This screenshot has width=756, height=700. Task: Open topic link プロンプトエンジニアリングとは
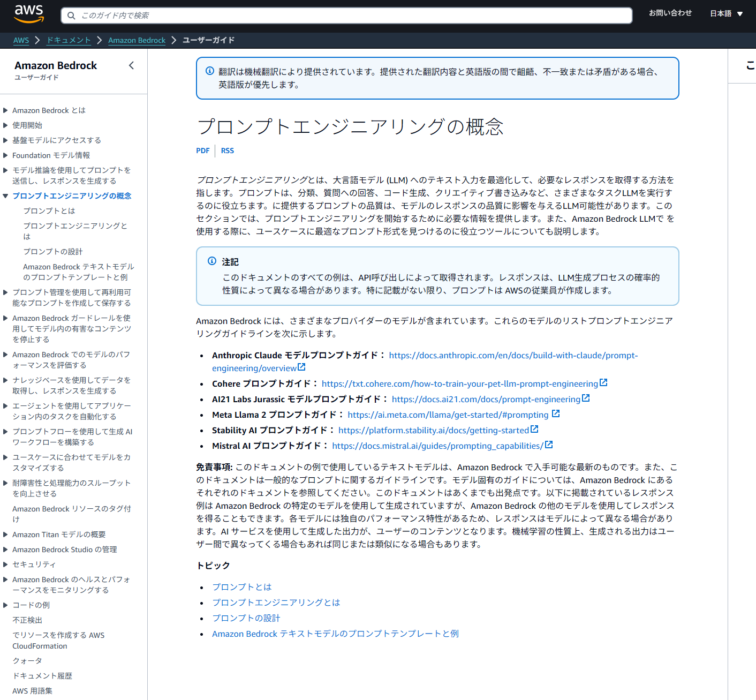276,603
